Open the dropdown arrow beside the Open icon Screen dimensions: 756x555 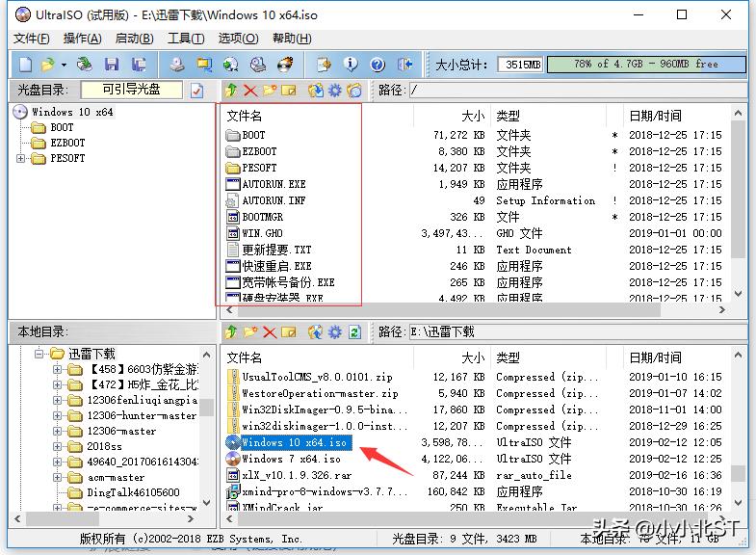[64, 65]
